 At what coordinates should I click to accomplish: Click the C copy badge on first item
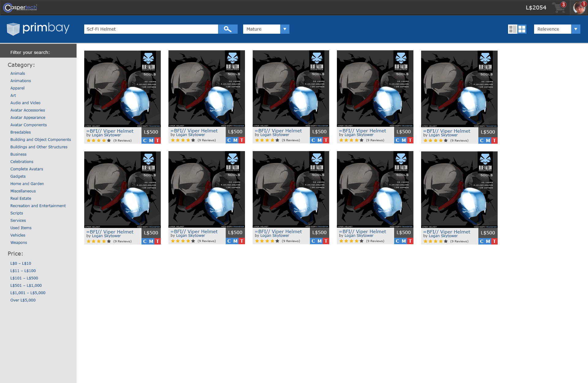(145, 141)
